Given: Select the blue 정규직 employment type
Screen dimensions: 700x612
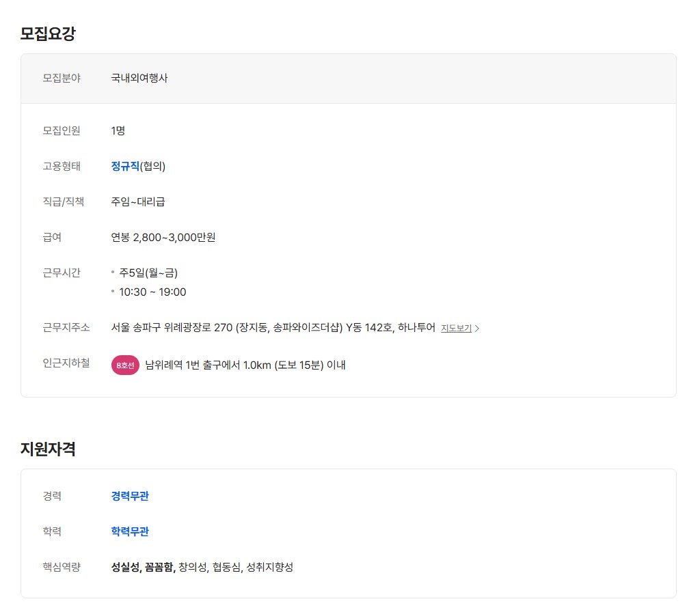Looking at the screenshot, I should 125,166.
